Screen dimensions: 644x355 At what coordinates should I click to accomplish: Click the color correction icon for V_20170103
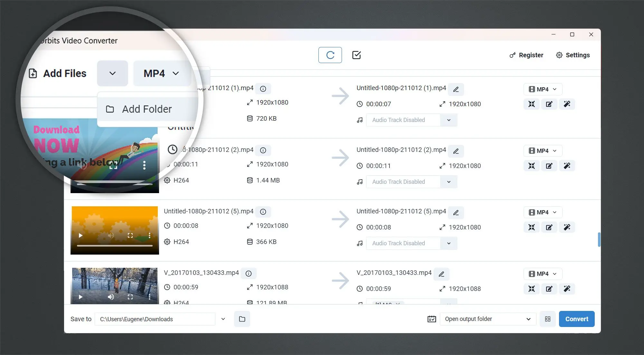[x=567, y=289]
